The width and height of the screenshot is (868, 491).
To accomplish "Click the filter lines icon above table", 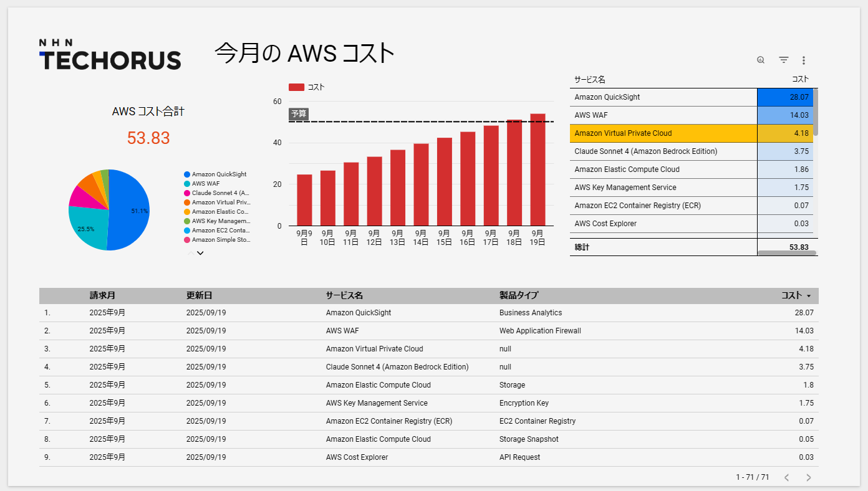I will 784,60.
